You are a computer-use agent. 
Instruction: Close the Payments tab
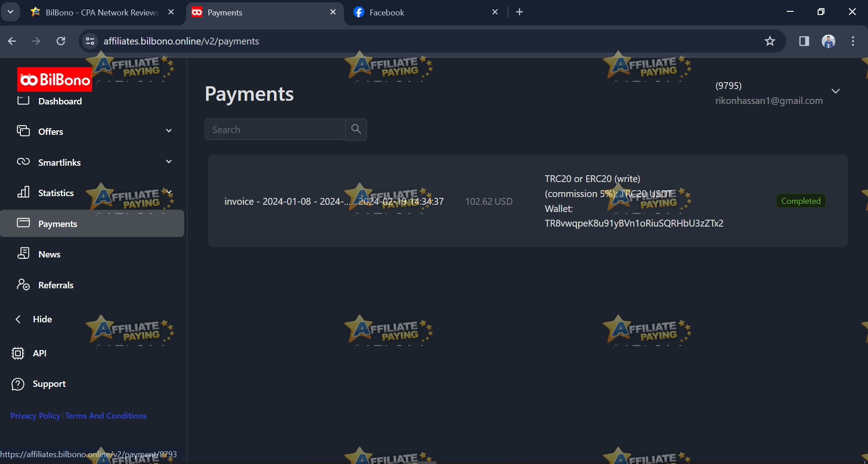click(x=333, y=12)
